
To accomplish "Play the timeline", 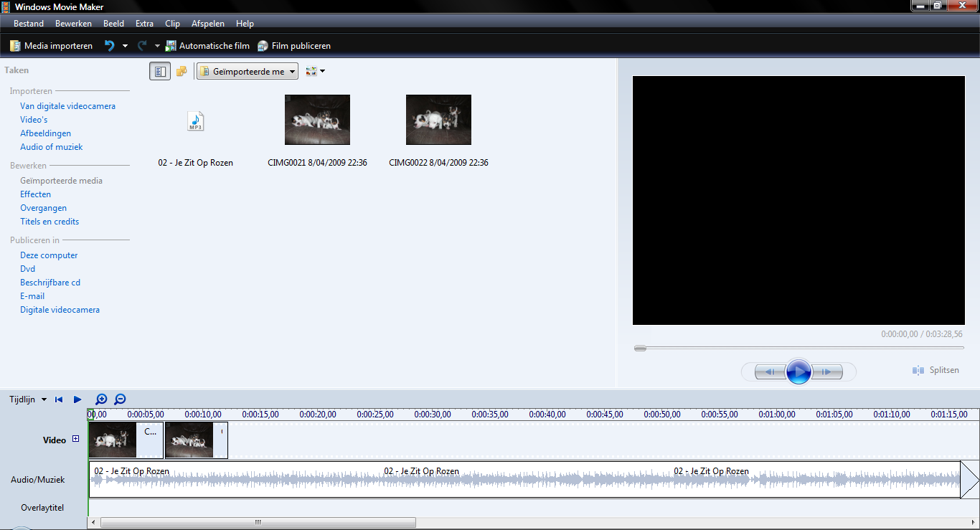I will 77,399.
